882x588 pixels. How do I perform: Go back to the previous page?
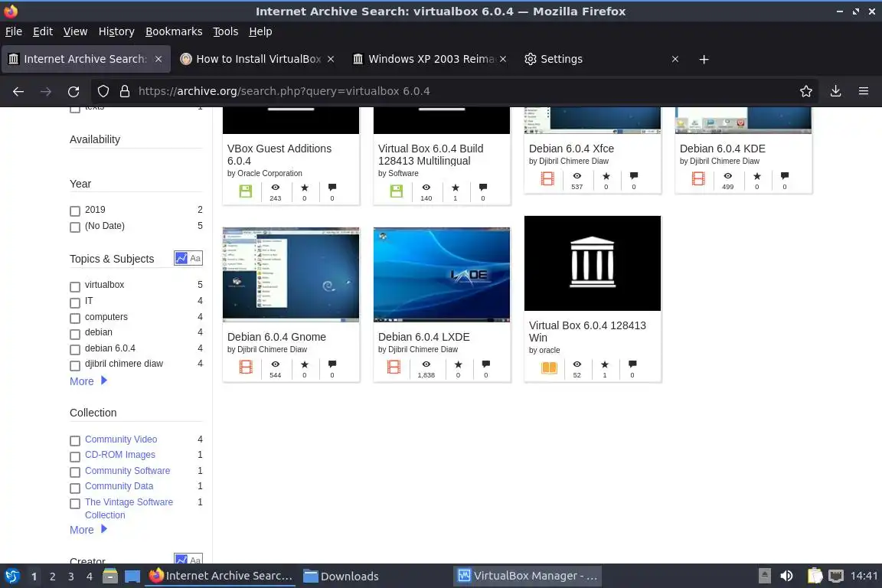(x=18, y=91)
